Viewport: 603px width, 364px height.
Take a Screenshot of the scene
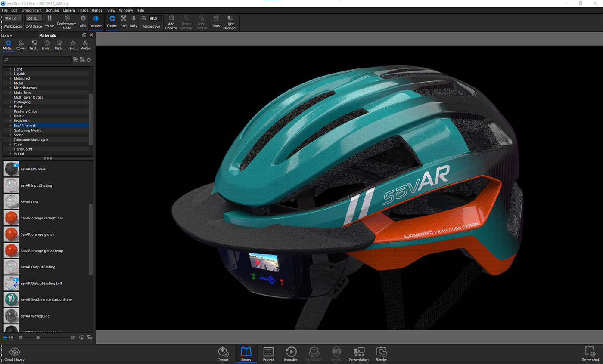(x=590, y=352)
